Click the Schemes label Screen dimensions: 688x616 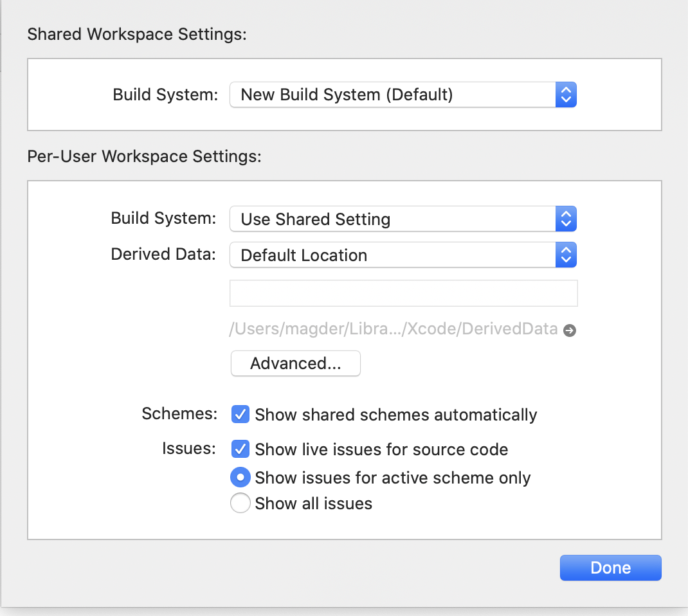pos(179,414)
